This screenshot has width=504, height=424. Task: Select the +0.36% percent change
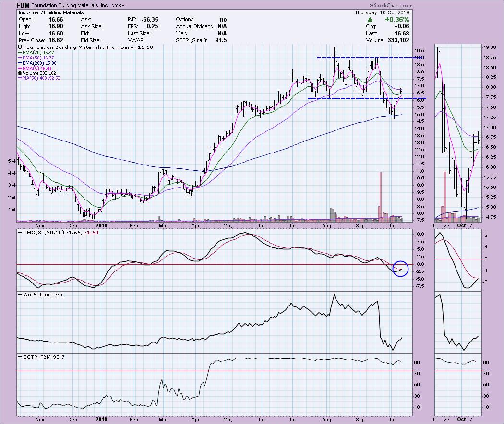(397, 20)
